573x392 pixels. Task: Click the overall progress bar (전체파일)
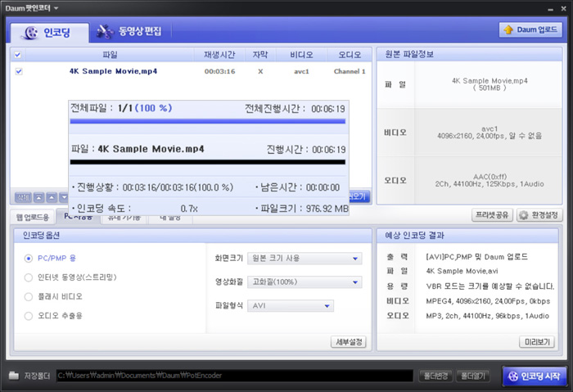(208, 121)
